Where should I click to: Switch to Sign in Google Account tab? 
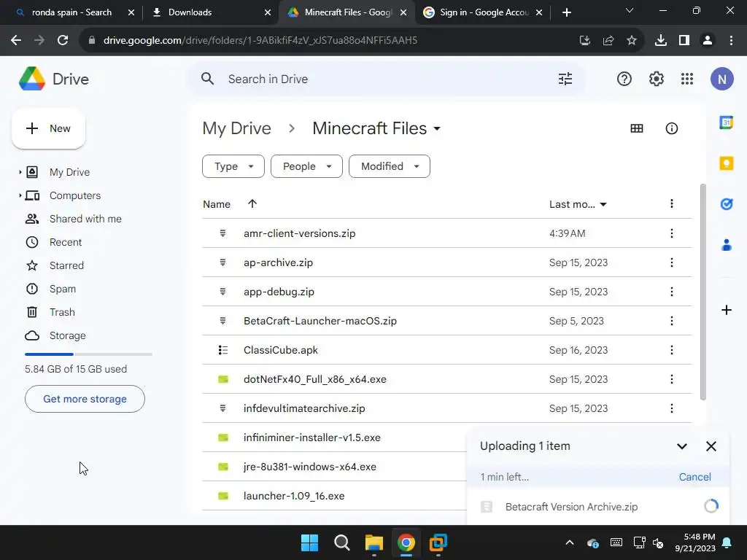[x=482, y=12]
